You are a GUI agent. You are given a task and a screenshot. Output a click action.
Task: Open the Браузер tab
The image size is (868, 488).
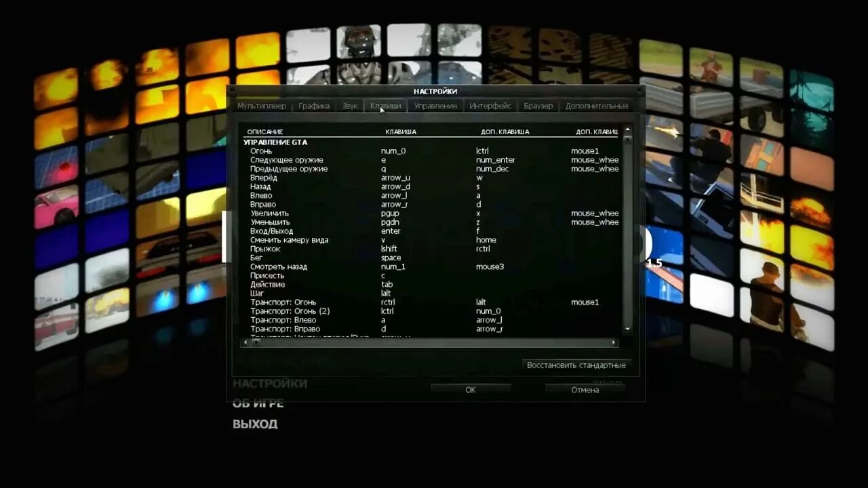(538, 106)
